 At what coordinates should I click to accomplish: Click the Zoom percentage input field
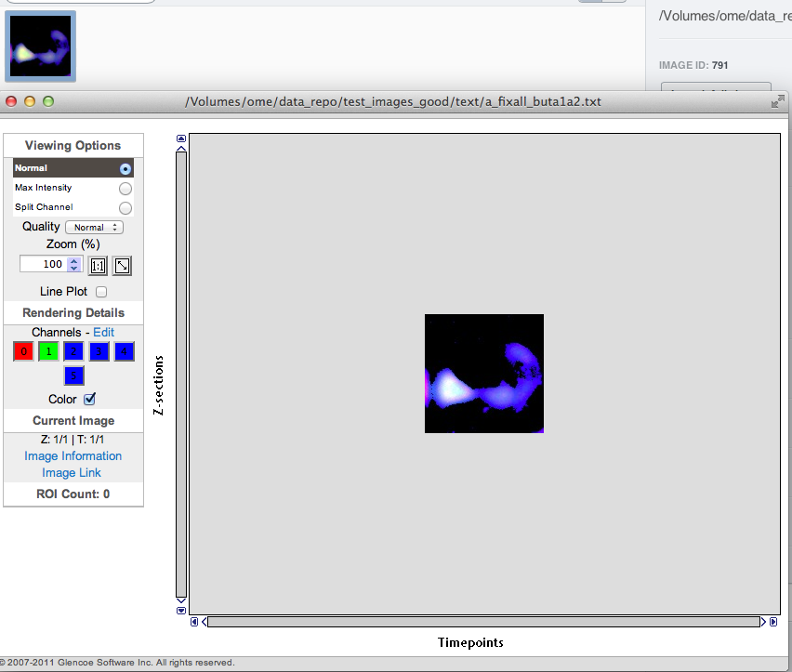[x=44, y=264]
